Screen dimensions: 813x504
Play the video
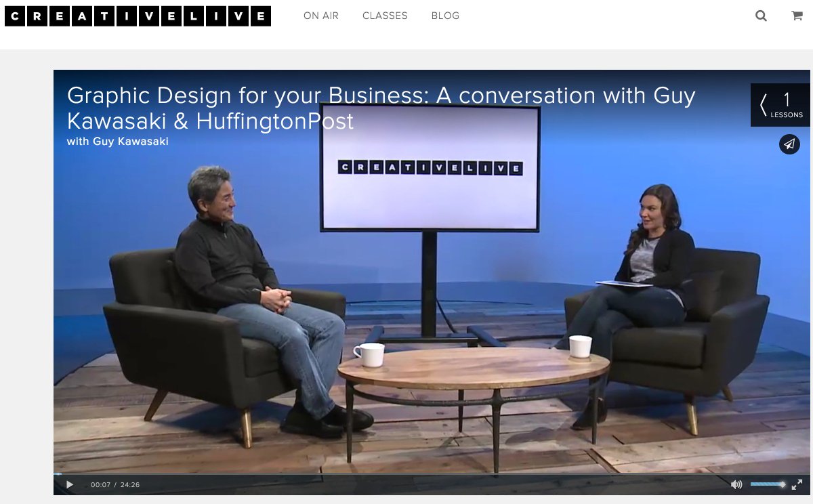tap(70, 484)
